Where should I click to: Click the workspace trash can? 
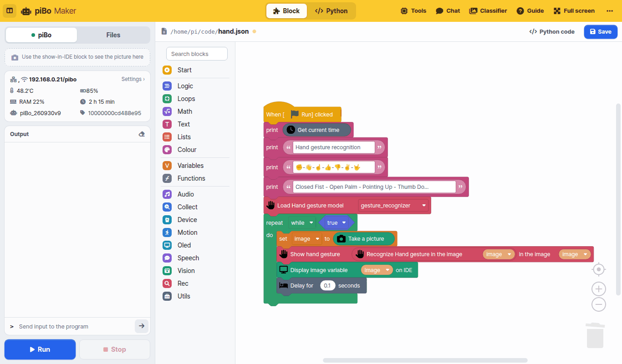595,335
